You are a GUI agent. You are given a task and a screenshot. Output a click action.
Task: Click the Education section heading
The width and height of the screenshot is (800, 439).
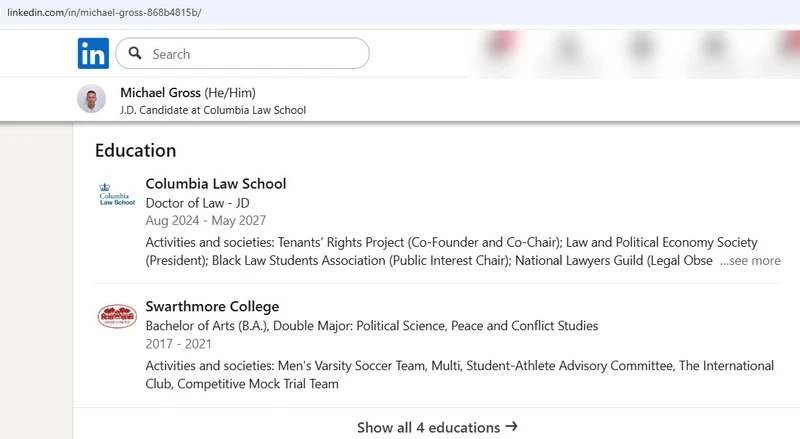coord(135,151)
